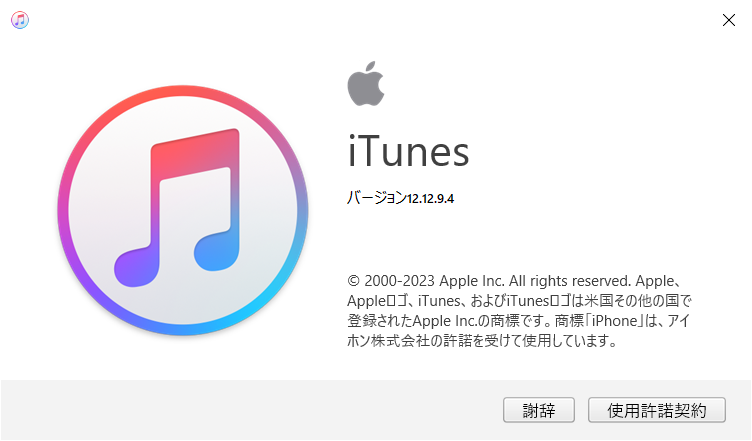
Task: Click the バージョン version label
Action: [377, 197]
